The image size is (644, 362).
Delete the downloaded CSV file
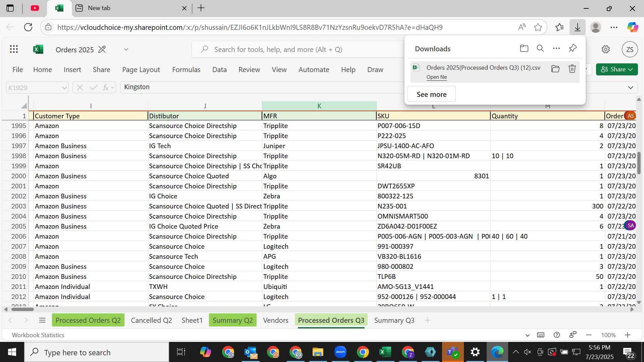(x=572, y=69)
